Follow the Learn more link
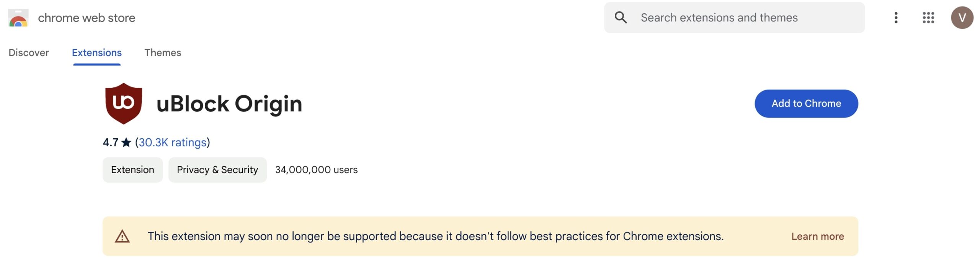 click(817, 236)
